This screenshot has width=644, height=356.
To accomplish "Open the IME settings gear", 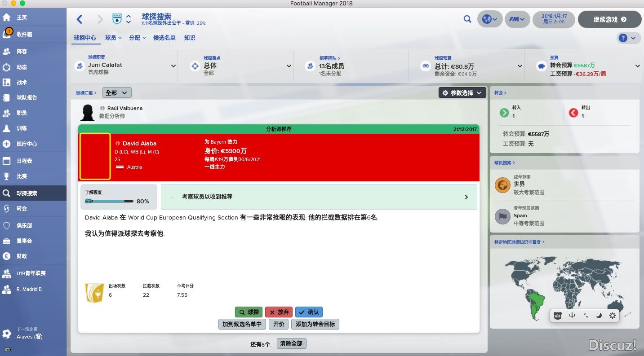I will (x=612, y=316).
